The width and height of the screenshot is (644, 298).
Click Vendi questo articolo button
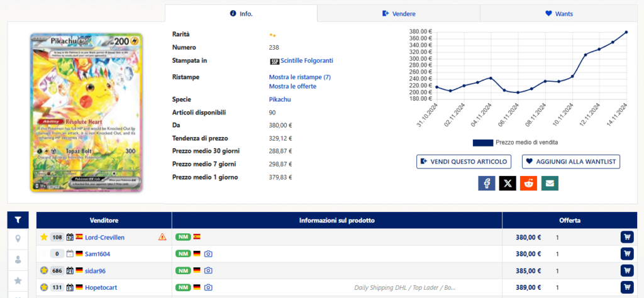pos(464,162)
